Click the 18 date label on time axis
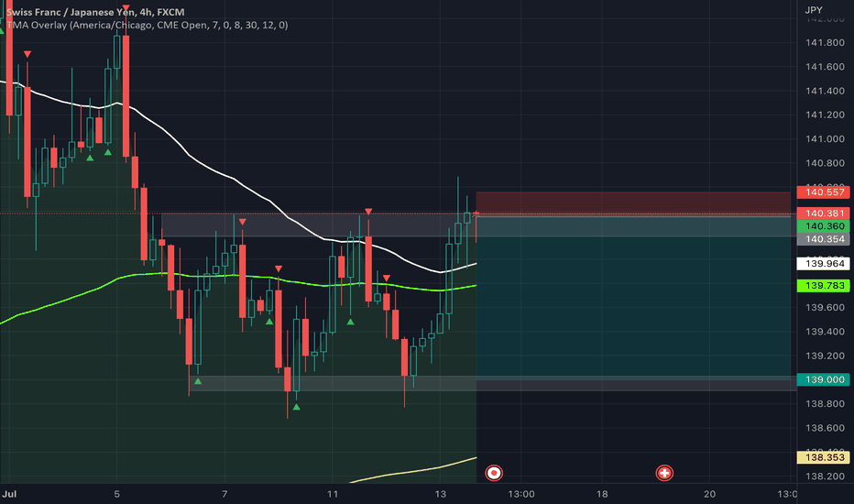 pos(602,494)
